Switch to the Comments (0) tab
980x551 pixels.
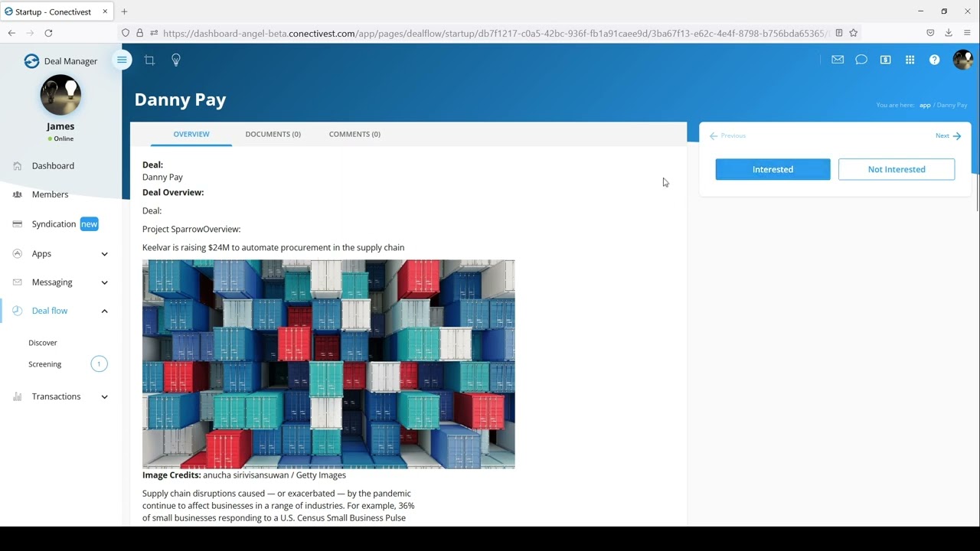point(354,134)
